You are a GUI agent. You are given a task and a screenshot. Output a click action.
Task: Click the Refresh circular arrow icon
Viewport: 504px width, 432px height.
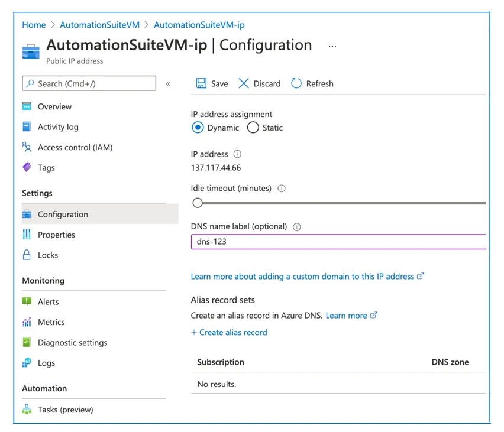[296, 83]
